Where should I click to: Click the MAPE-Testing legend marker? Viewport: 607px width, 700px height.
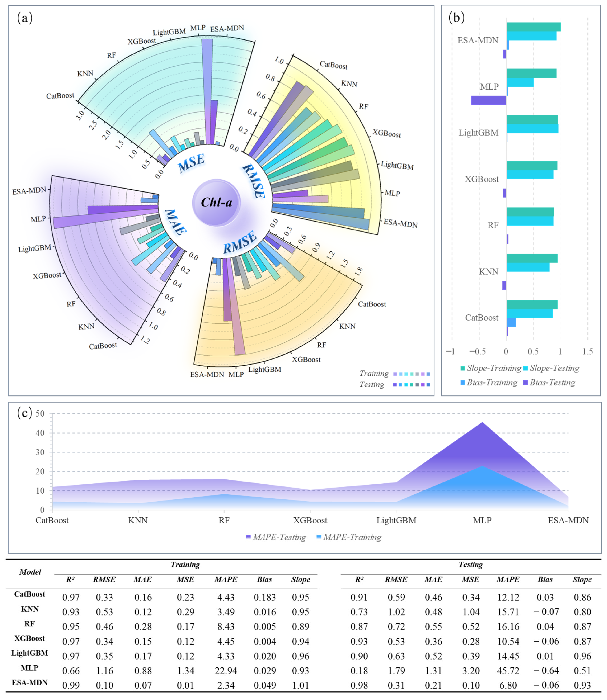pos(248,537)
